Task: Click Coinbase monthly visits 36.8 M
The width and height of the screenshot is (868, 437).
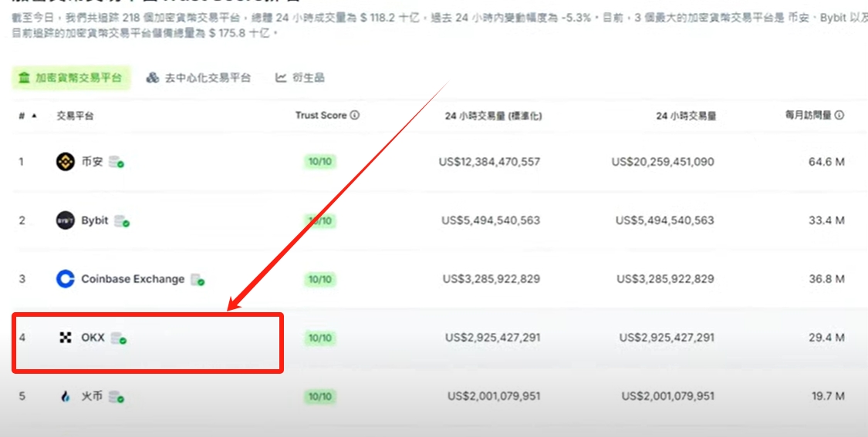Action: pos(826,279)
